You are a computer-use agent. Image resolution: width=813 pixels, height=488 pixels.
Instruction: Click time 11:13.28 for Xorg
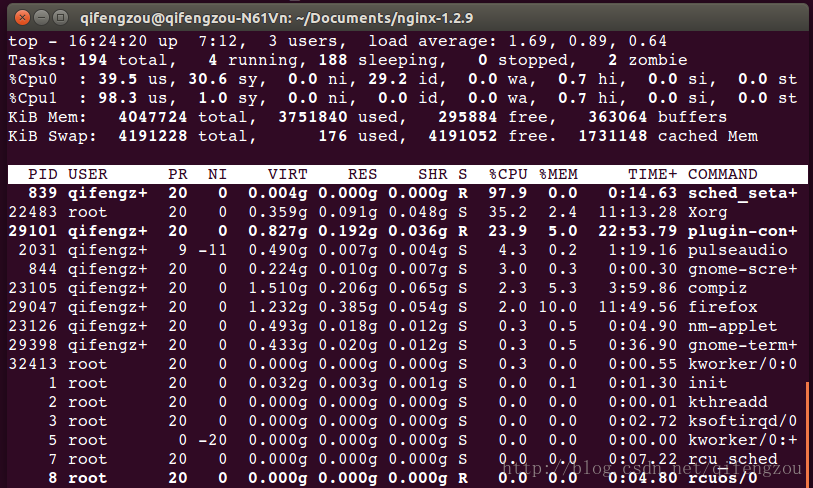tap(637, 212)
